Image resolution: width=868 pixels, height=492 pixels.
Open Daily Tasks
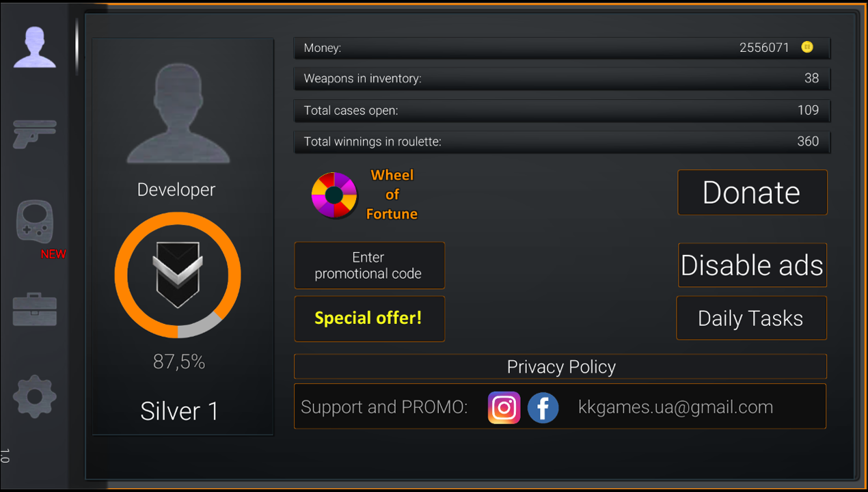752,318
